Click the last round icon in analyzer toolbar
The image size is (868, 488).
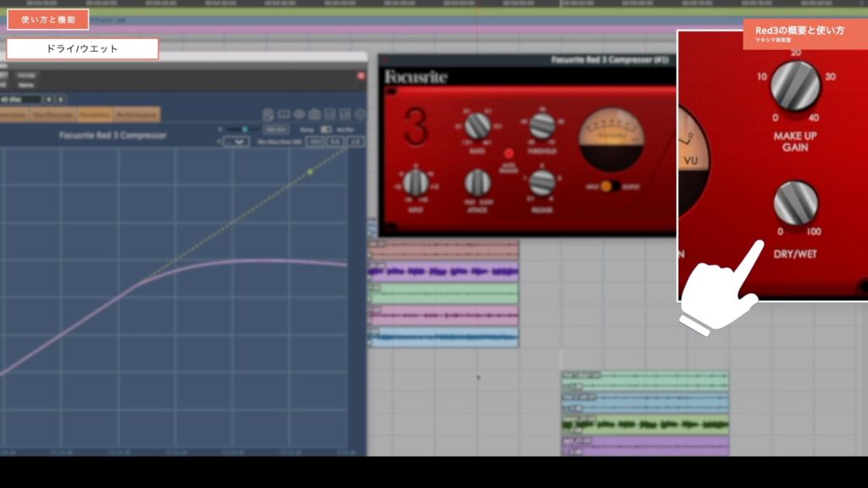360,114
